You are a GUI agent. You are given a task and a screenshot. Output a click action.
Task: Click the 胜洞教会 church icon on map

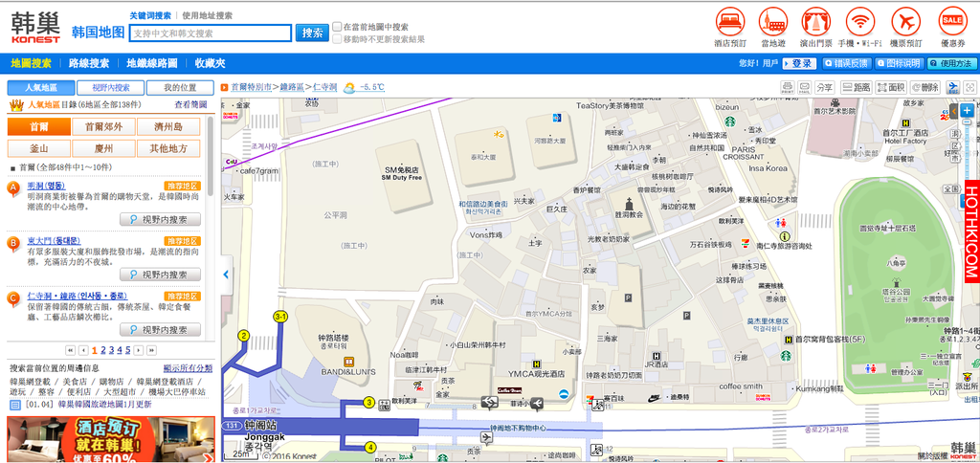coord(630,204)
